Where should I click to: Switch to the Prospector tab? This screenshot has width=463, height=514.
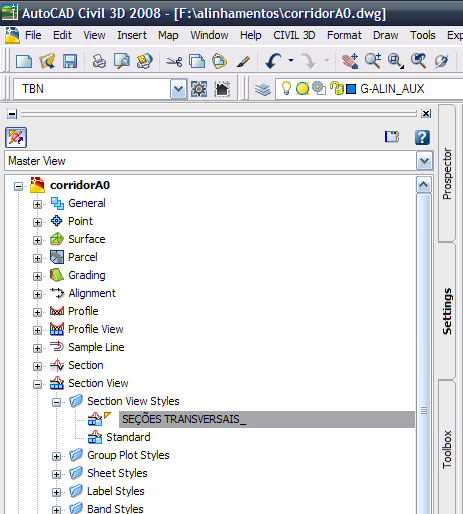click(447, 174)
